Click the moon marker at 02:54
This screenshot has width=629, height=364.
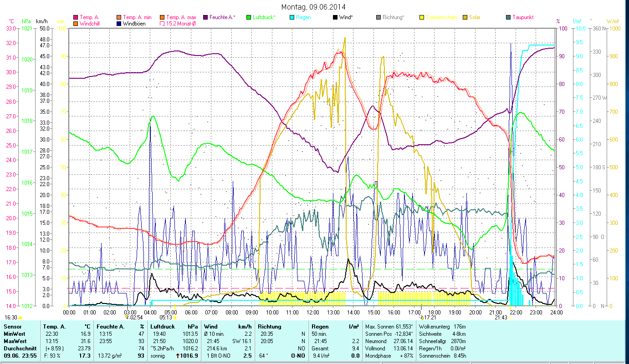tap(127, 317)
